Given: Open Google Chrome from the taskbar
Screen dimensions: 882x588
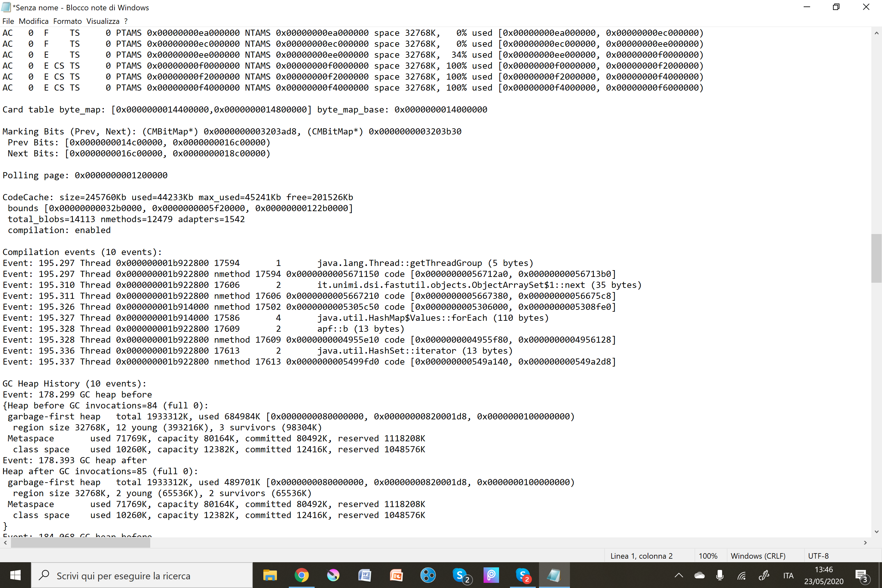Looking at the screenshot, I should click(301, 575).
